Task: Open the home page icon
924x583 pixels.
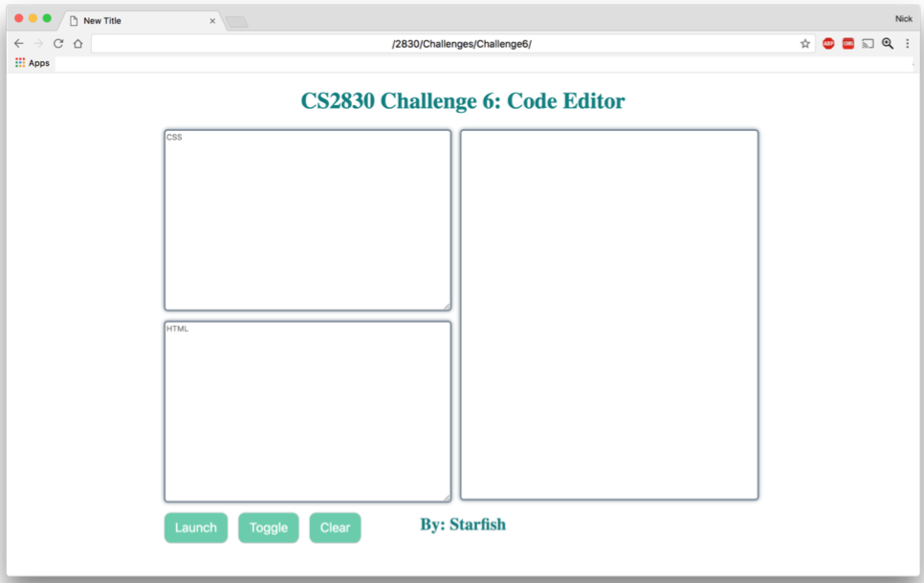Action: [77, 44]
